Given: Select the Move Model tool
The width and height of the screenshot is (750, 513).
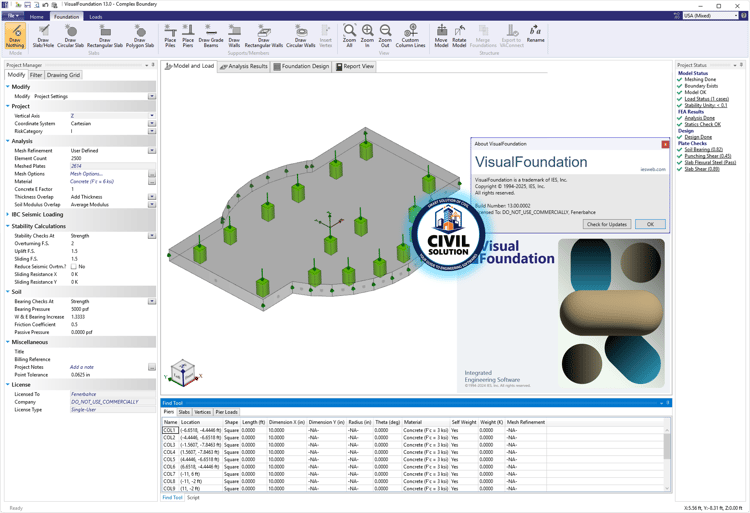Looking at the screenshot, I should [441, 36].
